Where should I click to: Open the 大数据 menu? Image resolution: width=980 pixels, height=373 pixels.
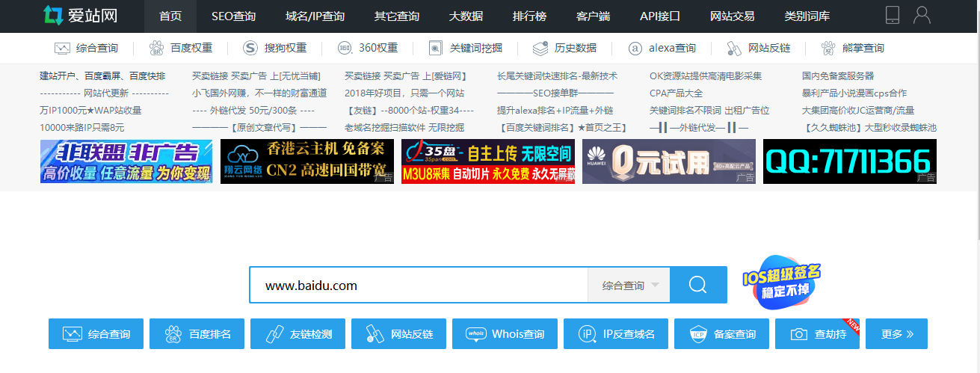pos(466,16)
